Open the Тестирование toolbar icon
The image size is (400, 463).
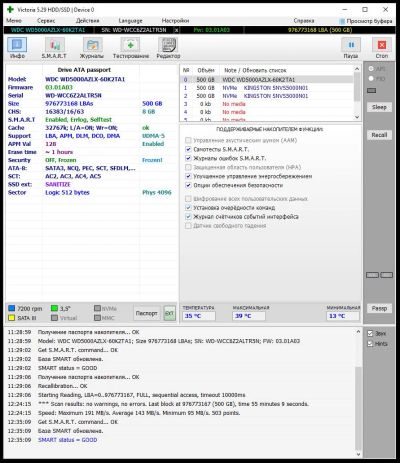point(130,45)
